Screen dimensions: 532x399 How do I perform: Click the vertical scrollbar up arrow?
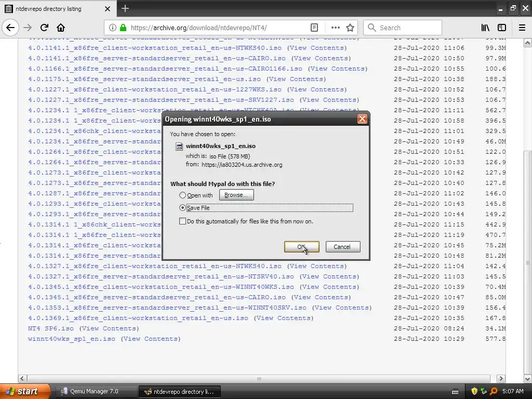coord(528,43)
